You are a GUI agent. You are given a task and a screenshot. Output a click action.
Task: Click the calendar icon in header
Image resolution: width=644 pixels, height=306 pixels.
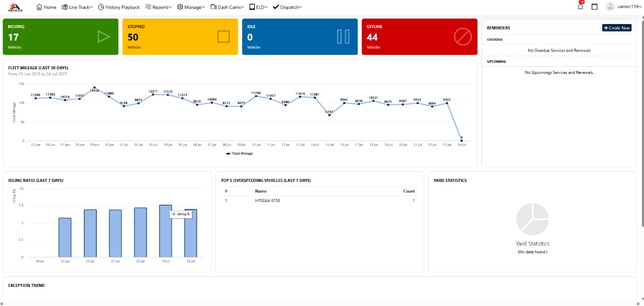(x=594, y=7)
